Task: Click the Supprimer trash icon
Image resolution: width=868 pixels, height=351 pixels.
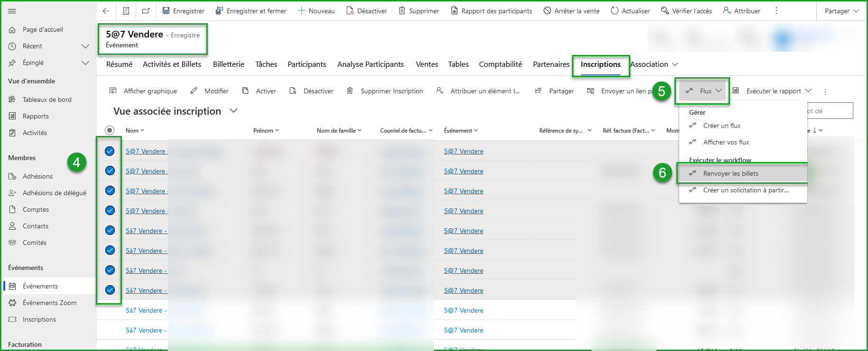Action: point(402,11)
